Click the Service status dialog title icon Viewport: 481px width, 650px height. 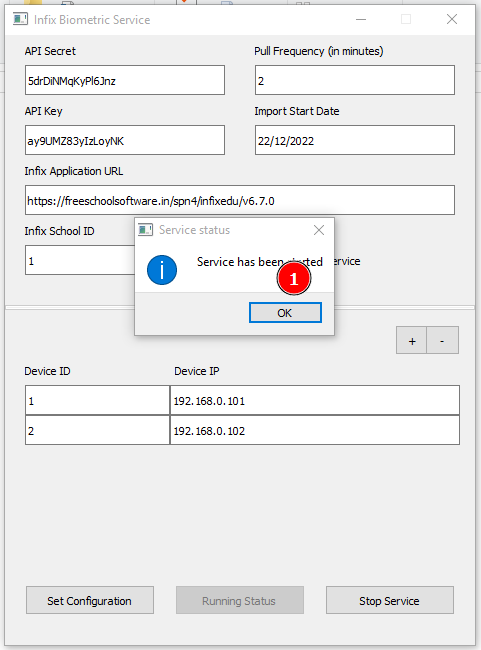(145, 230)
